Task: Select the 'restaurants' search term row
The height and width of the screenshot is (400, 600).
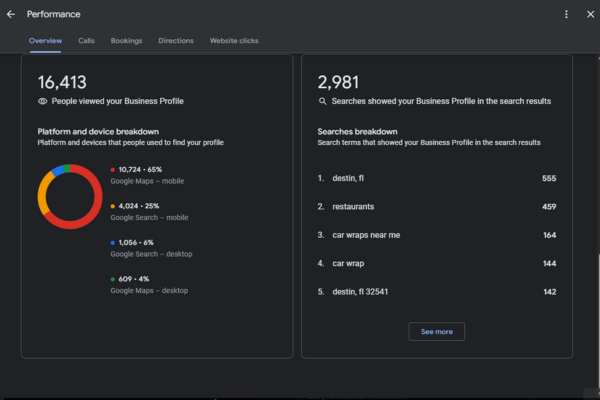Action: [x=437, y=207]
